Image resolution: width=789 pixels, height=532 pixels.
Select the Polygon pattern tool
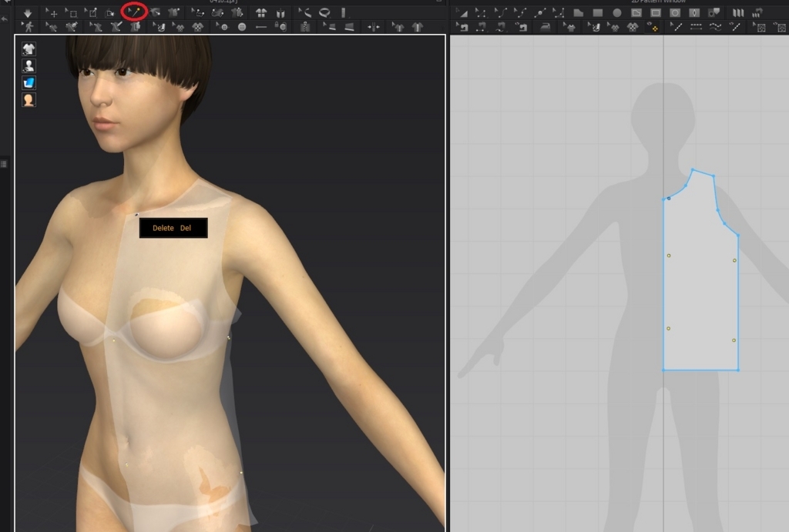coord(579,13)
